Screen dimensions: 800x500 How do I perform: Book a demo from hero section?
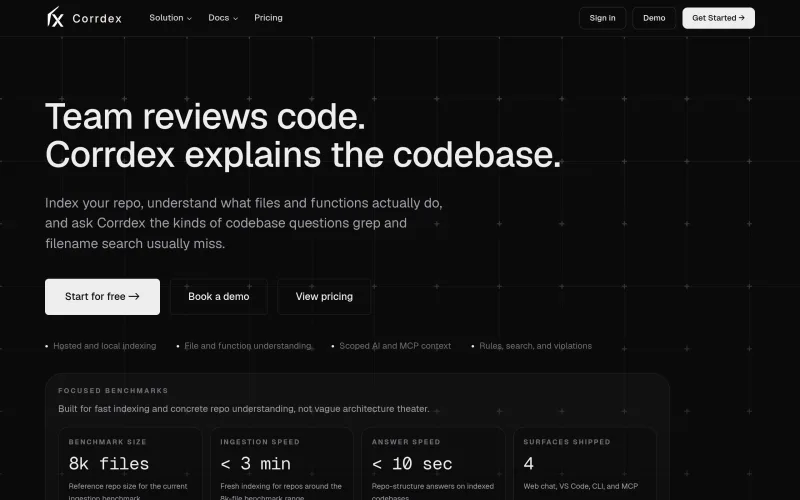tap(218, 296)
